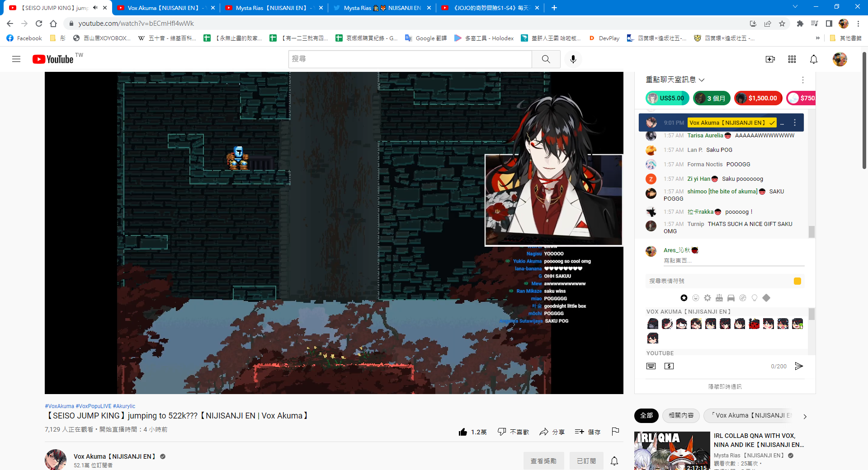Viewport: 868px width, 470px height.
Task: Switch to the Vox Akuma browser tab
Action: click(165, 8)
